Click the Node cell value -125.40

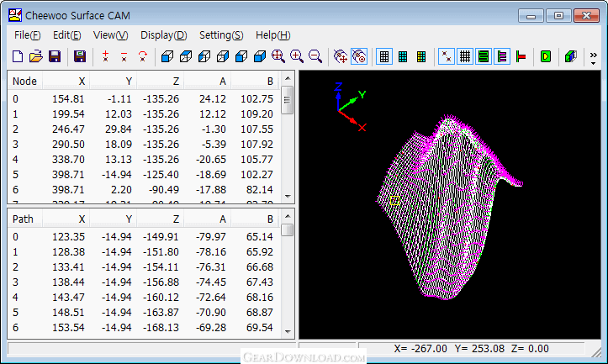point(161,175)
